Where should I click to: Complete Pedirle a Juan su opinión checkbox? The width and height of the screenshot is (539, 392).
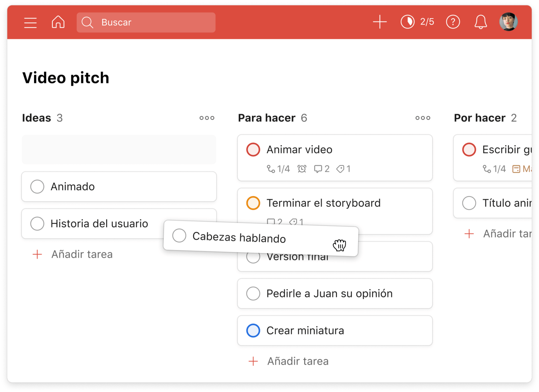pos(253,294)
